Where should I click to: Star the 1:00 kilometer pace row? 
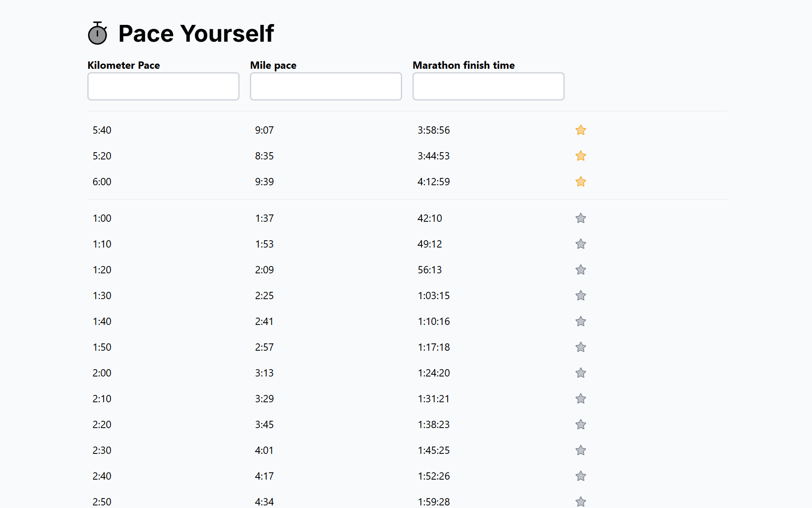coord(581,218)
